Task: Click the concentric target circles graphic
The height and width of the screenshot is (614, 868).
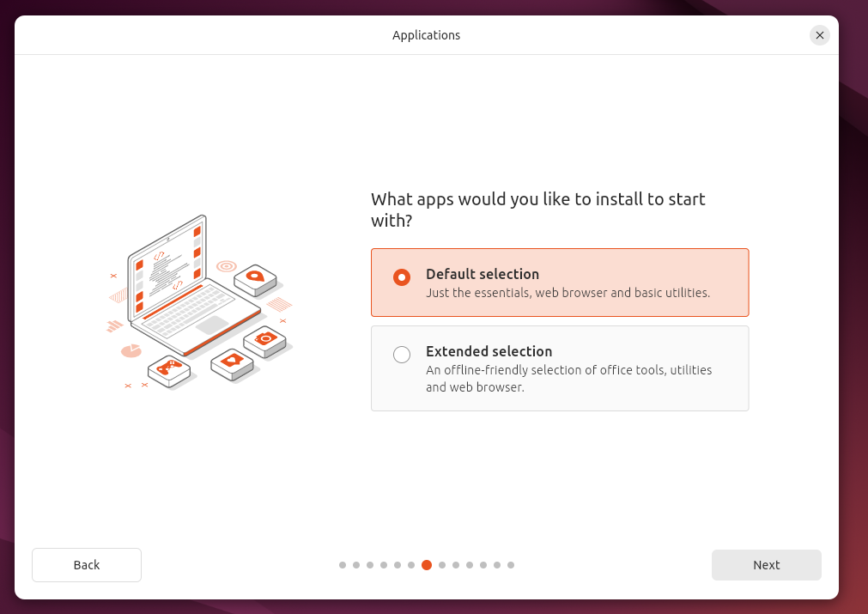Action: (x=227, y=266)
